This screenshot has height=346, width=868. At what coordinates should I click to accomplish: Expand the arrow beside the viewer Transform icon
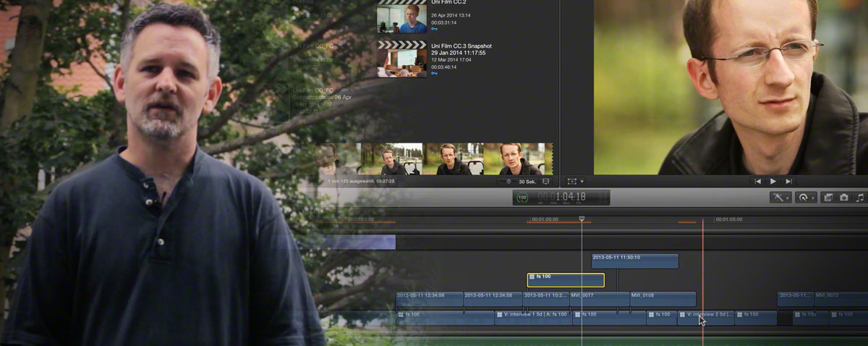tap(582, 182)
